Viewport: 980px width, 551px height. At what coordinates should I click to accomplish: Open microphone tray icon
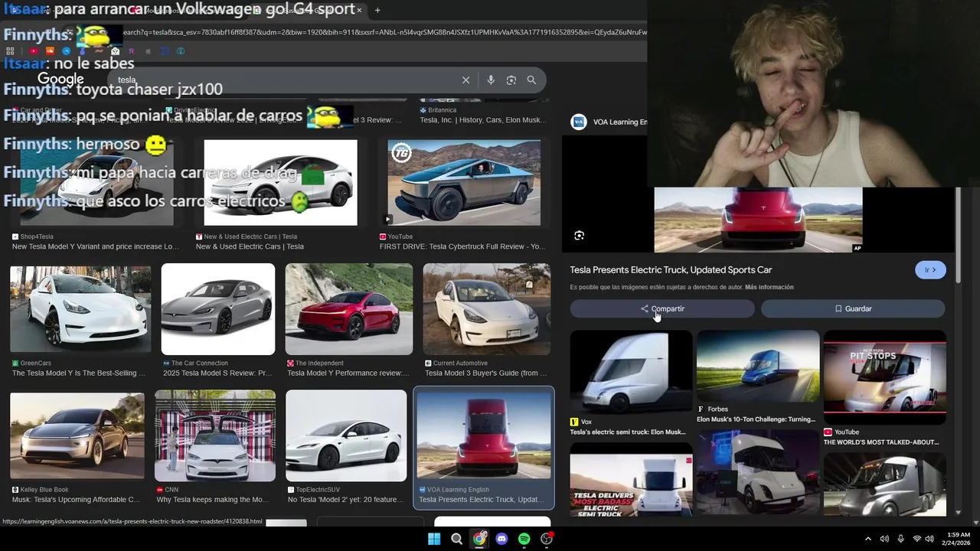pos(900,539)
